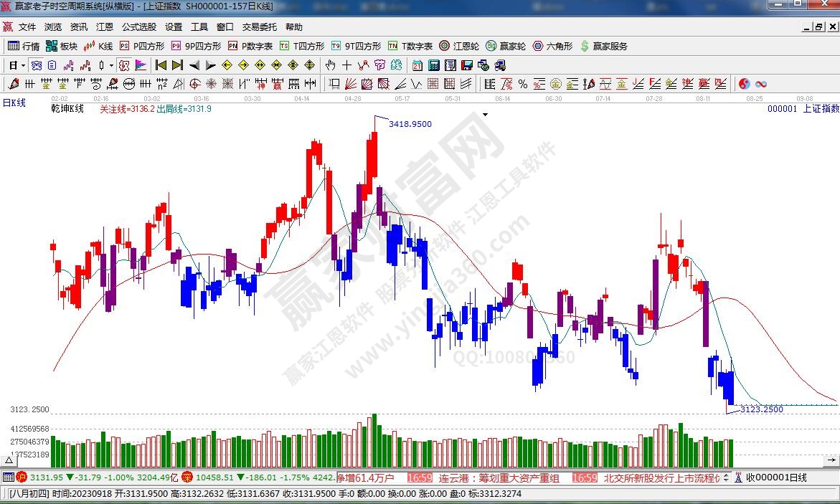Jump to first bar with skip-start arrow

point(161,65)
